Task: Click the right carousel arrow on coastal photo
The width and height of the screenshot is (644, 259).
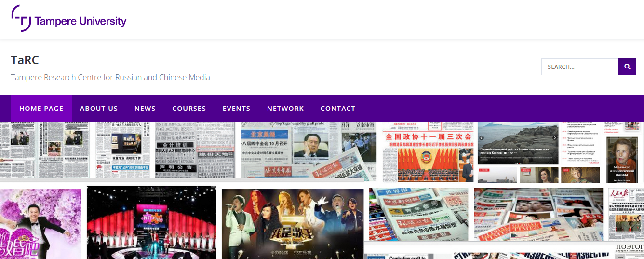Action: coord(554,138)
